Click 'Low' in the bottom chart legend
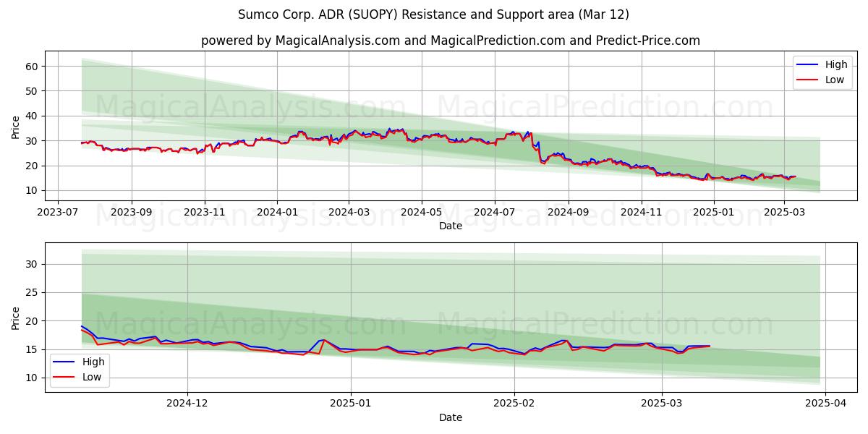868x434 pixels. (92, 377)
